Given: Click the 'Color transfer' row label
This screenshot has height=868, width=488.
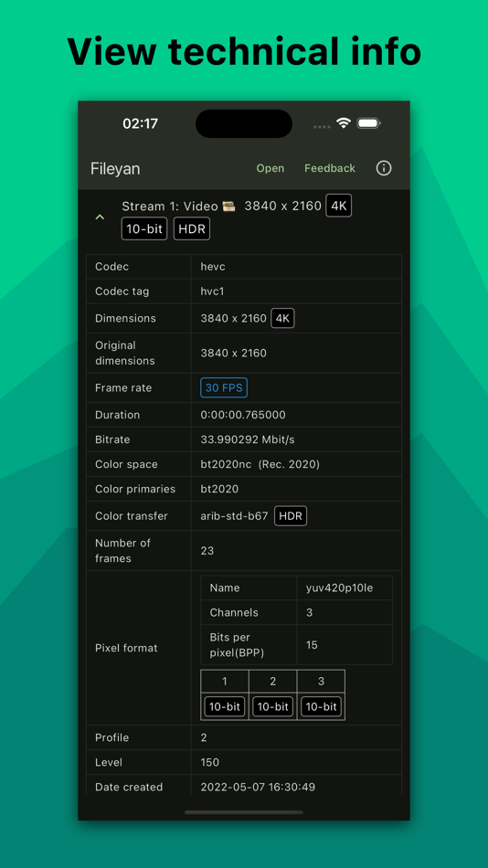Looking at the screenshot, I should point(132,516).
